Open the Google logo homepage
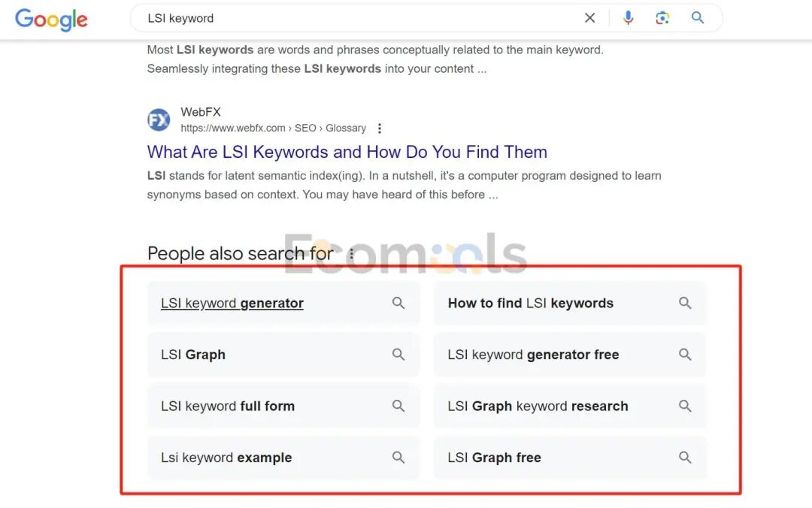Screen dimensions: 812x508 click(51, 20)
